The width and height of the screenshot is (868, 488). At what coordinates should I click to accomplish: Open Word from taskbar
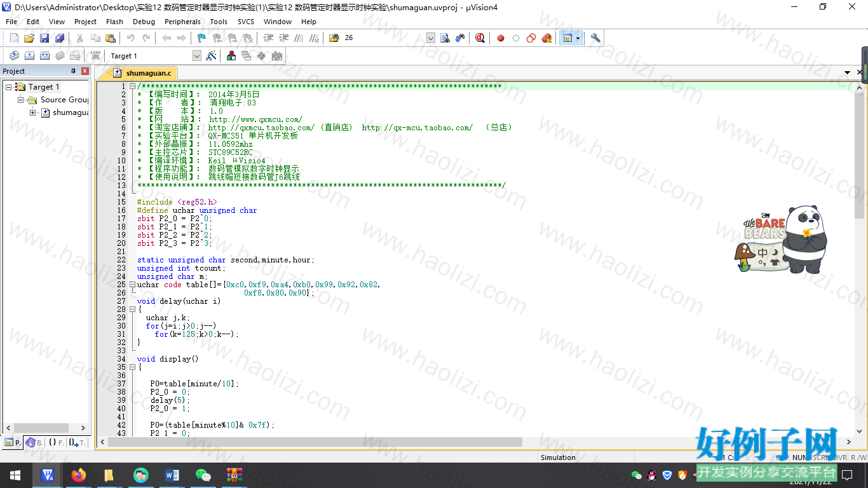(172, 475)
